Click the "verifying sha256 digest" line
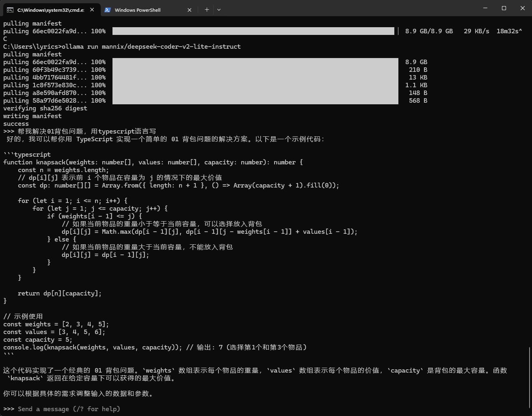 (x=45, y=108)
